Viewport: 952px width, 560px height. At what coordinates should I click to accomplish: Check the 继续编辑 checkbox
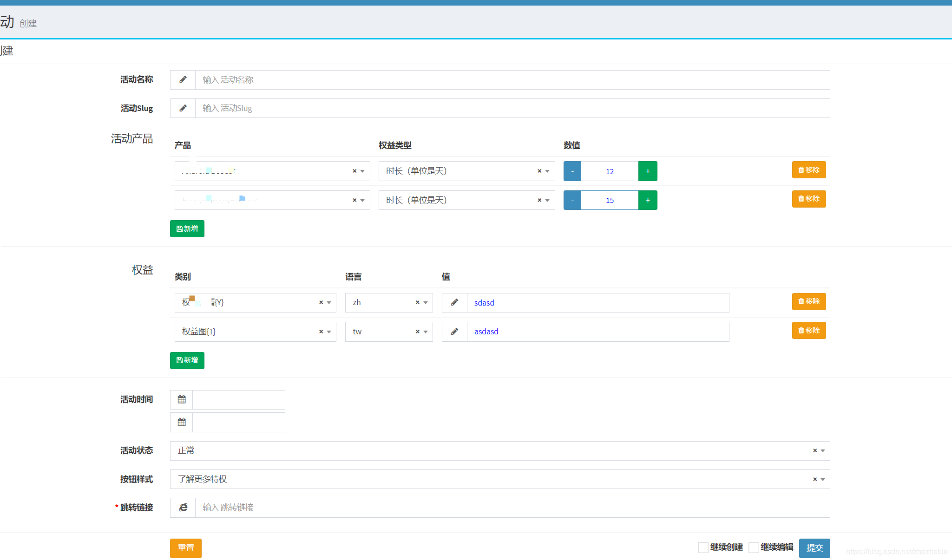pos(754,547)
